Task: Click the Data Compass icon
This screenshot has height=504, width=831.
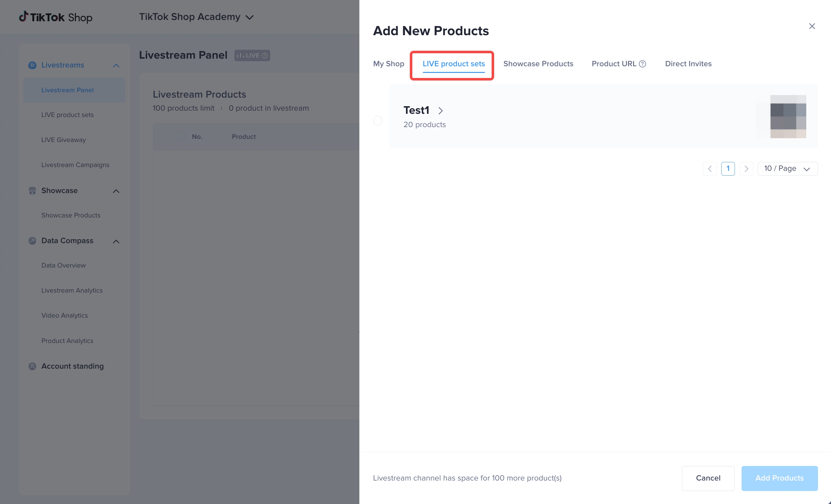Action: [x=32, y=241]
